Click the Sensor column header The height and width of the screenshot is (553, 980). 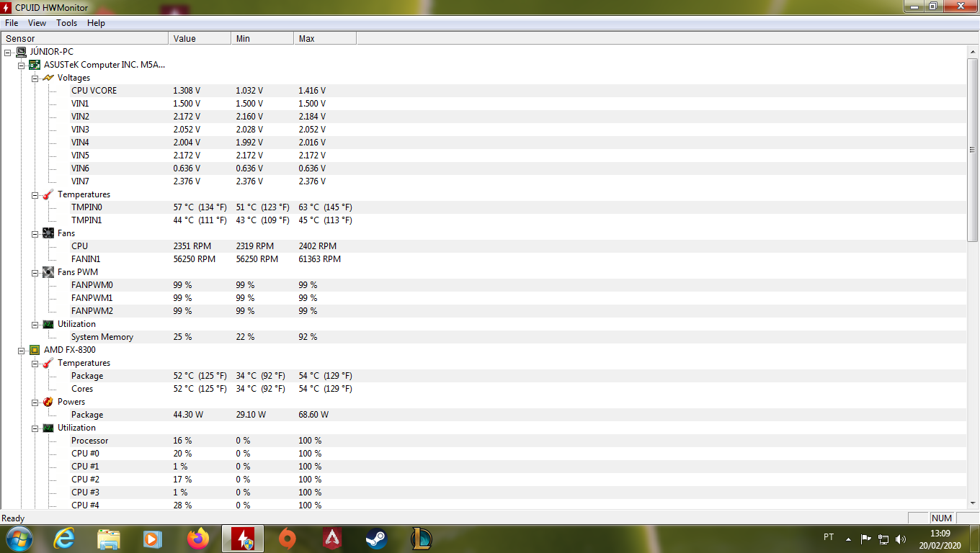click(84, 38)
